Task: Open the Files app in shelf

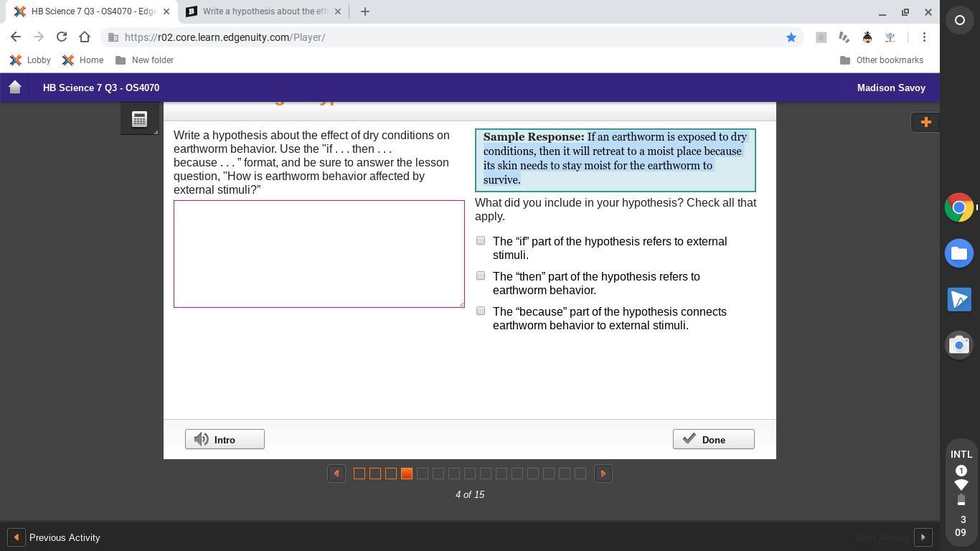Action: [x=959, y=253]
